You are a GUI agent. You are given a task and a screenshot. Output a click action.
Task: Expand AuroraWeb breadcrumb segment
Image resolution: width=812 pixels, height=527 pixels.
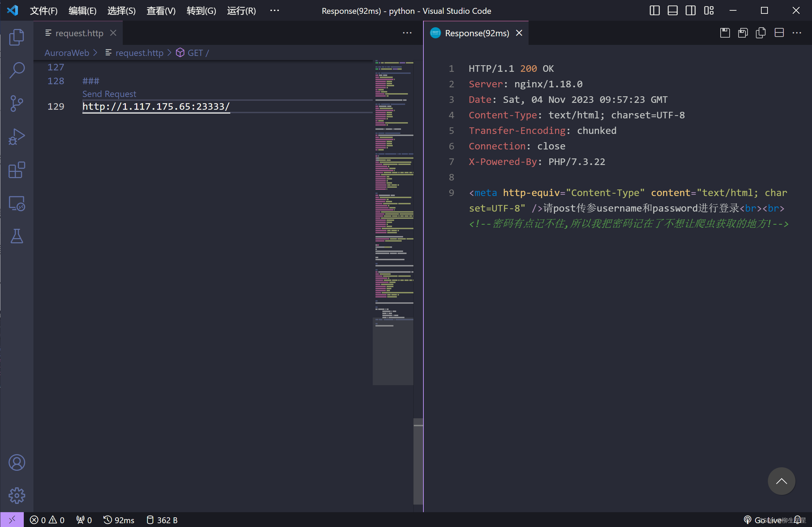[67, 53]
